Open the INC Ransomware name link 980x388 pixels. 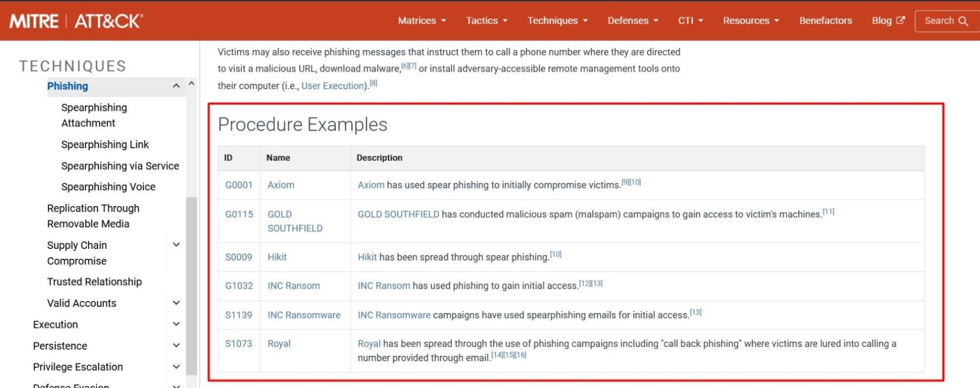pos(304,315)
